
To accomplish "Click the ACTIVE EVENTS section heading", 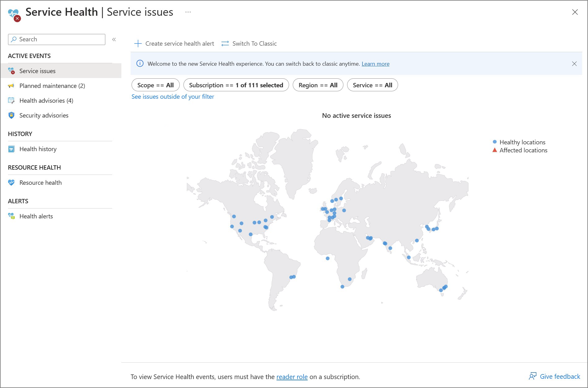I will click(x=29, y=56).
